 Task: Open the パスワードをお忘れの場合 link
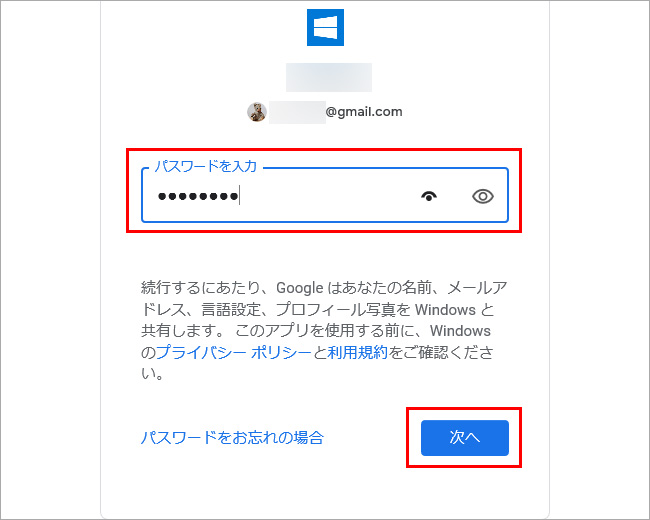point(232,437)
